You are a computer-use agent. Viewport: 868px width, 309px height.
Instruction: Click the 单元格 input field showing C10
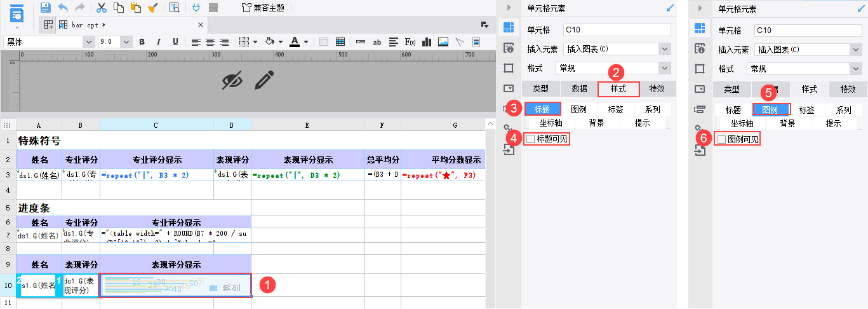(617, 30)
